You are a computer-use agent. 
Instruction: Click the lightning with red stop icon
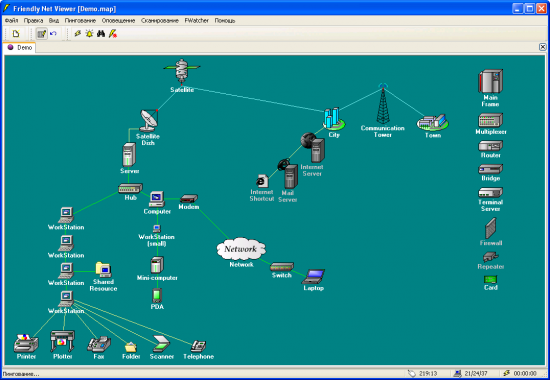tap(113, 34)
